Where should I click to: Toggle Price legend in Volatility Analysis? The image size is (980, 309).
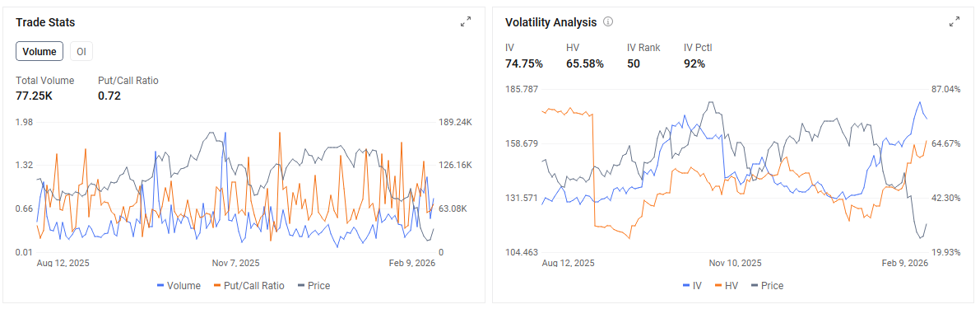[766, 286]
